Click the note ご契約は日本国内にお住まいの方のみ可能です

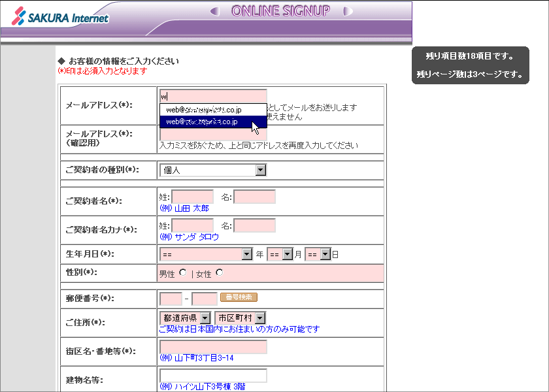click(239, 329)
